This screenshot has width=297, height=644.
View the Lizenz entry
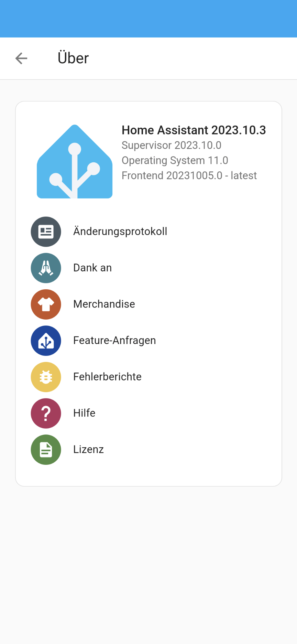pos(88,450)
